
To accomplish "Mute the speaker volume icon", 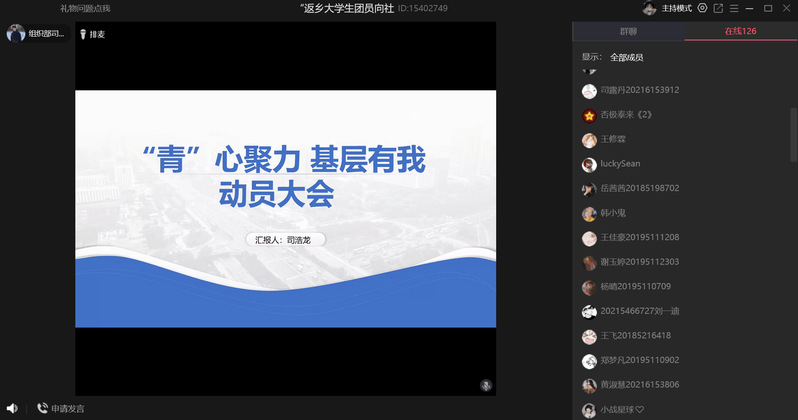I will (12, 408).
